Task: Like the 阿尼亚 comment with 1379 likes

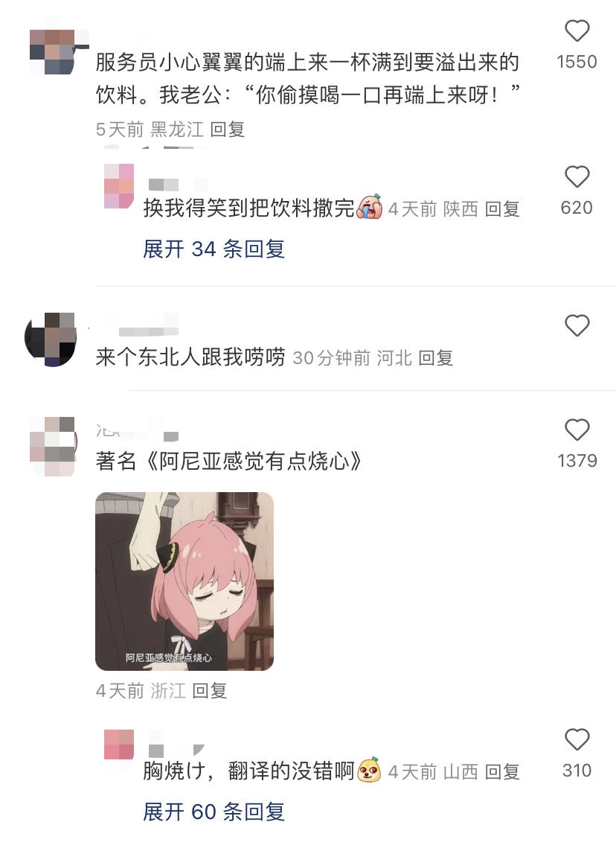Action: (577, 430)
